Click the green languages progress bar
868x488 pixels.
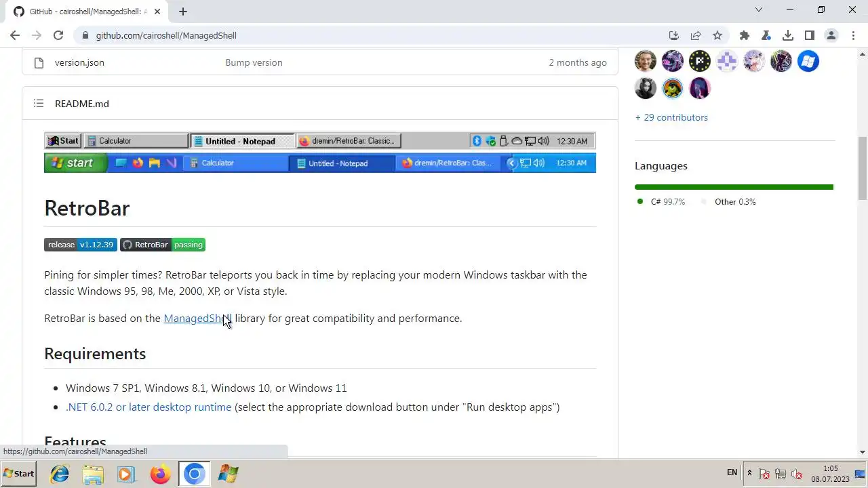tap(734, 187)
